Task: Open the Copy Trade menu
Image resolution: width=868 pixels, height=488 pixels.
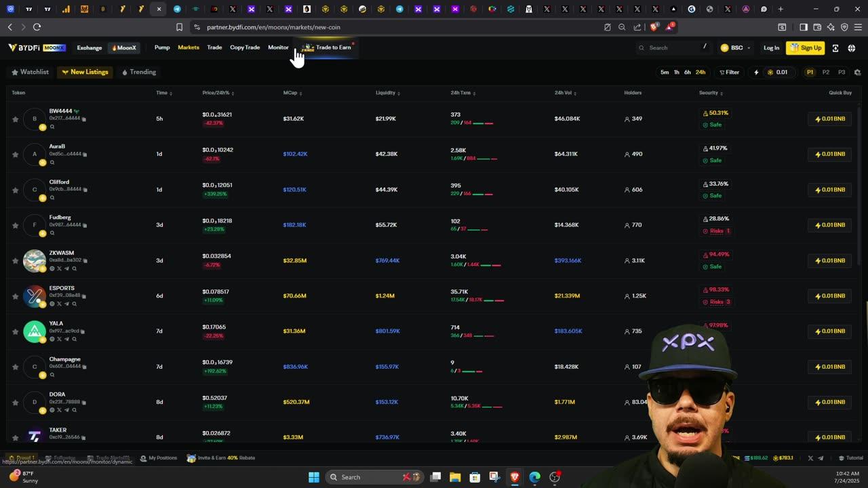Action: pyautogui.click(x=245, y=47)
